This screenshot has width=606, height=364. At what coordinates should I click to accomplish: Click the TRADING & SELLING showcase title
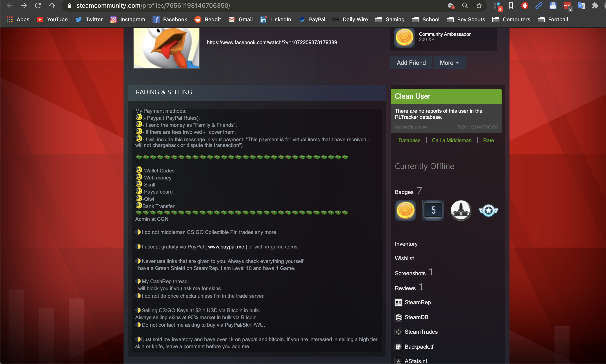tap(162, 92)
